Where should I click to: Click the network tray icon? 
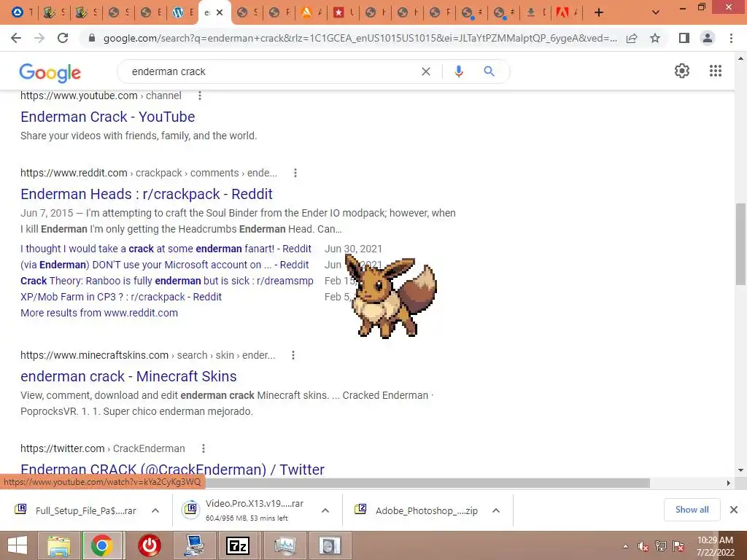pos(661,546)
